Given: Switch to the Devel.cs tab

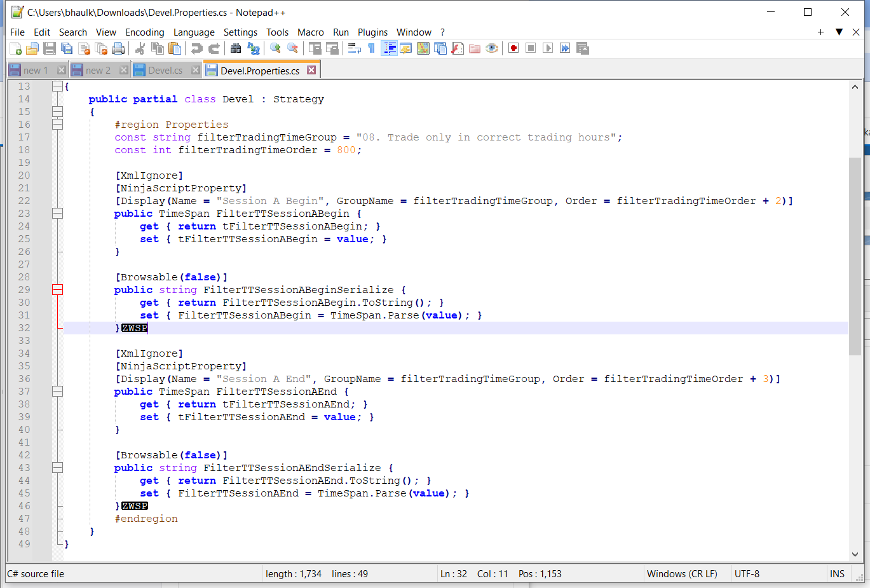Looking at the screenshot, I should click(x=165, y=71).
